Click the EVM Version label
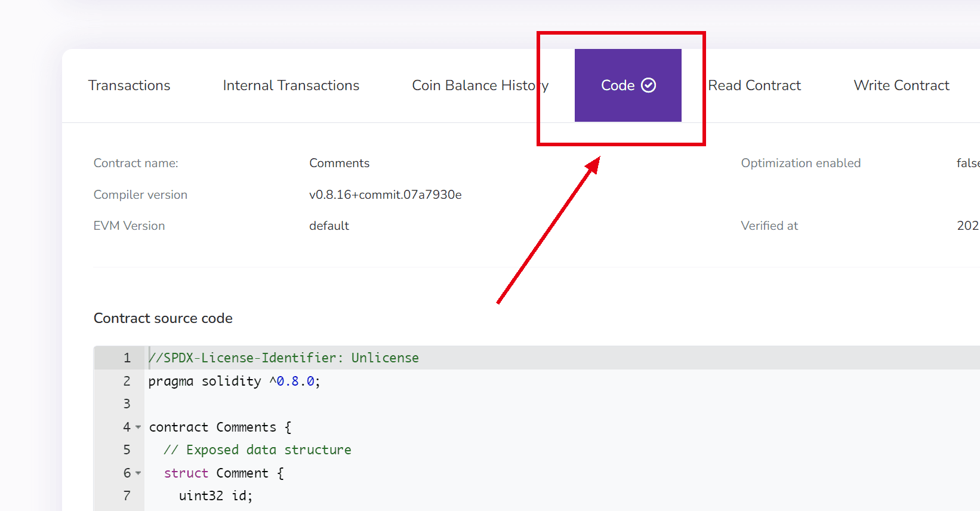 click(x=129, y=226)
